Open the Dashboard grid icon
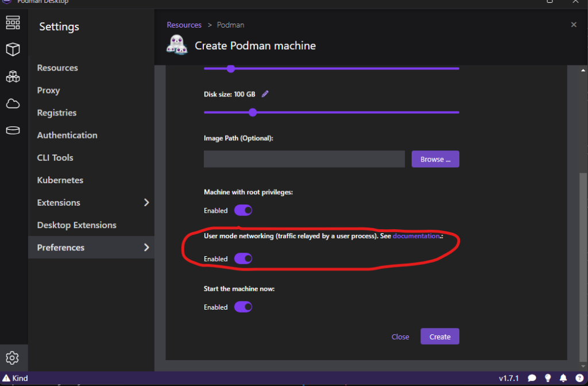The image size is (588, 386). click(x=13, y=23)
